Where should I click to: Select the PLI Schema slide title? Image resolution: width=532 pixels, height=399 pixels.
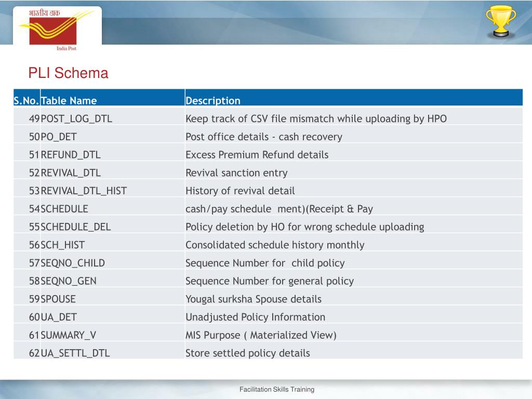click(x=68, y=73)
